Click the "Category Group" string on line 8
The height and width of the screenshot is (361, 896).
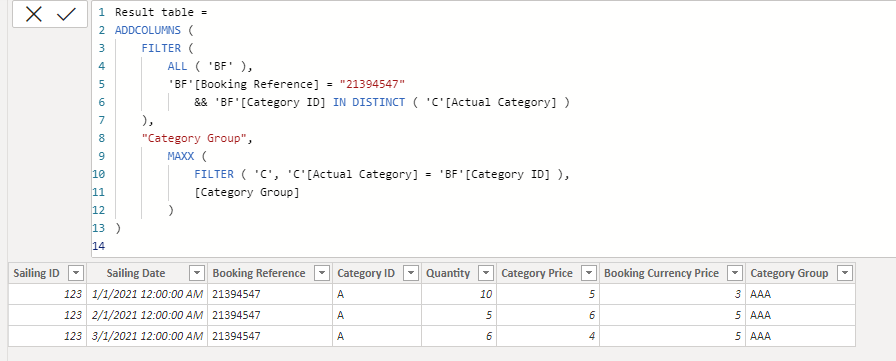[x=194, y=138]
